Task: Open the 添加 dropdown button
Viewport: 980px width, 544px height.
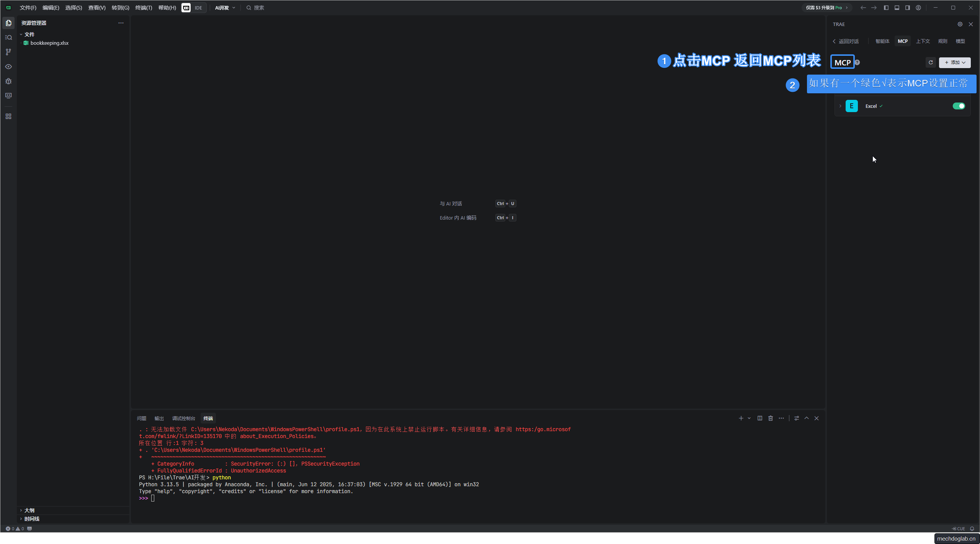Action: coord(955,62)
